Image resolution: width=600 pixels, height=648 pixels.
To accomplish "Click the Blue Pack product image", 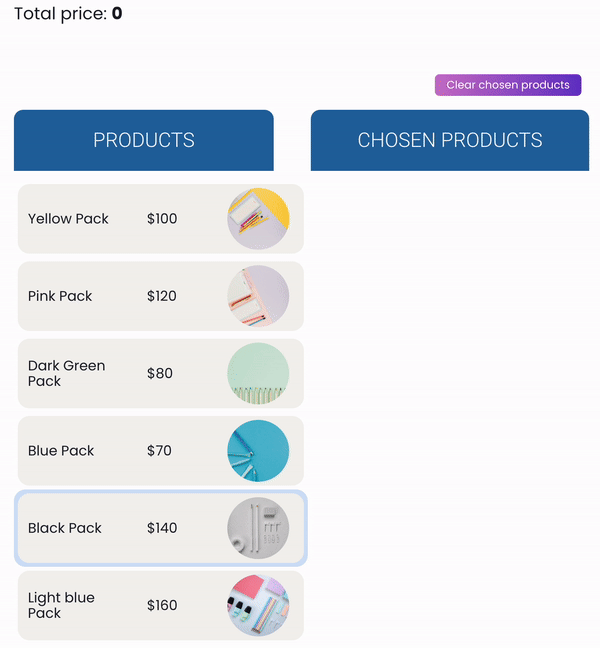I will click(258, 451).
